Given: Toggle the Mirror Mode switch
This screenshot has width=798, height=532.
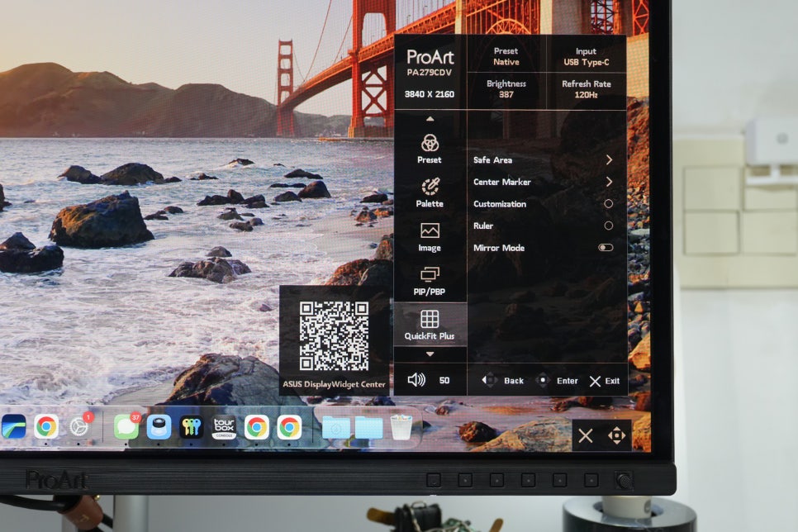Looking at the screenshot, I should click(x=606, y=248).
